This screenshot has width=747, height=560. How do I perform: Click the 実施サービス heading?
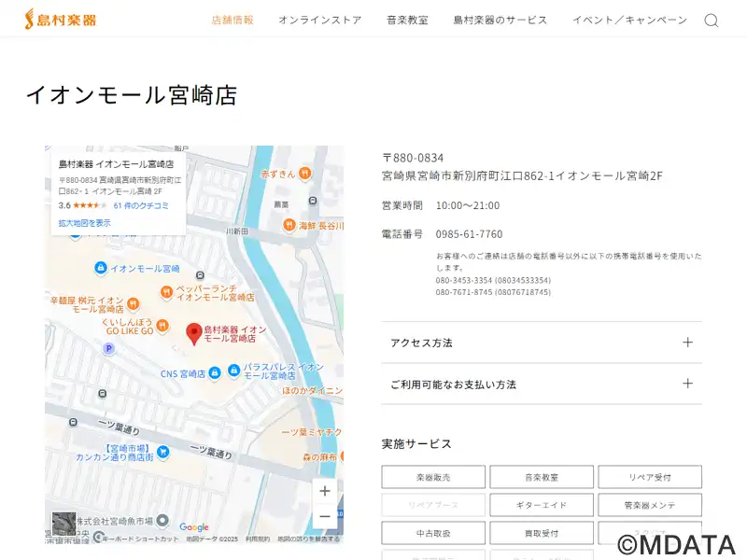(x=416, y=444)
